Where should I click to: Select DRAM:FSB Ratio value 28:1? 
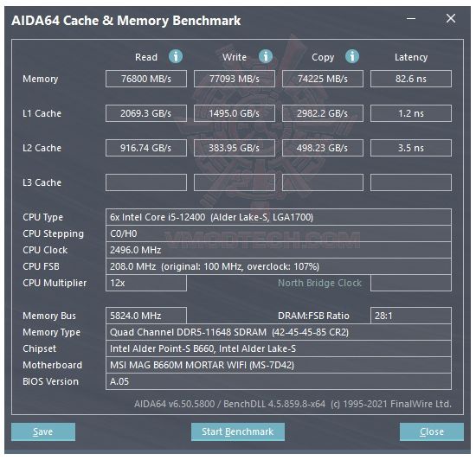pyautogui.click(x=411, y=316)
